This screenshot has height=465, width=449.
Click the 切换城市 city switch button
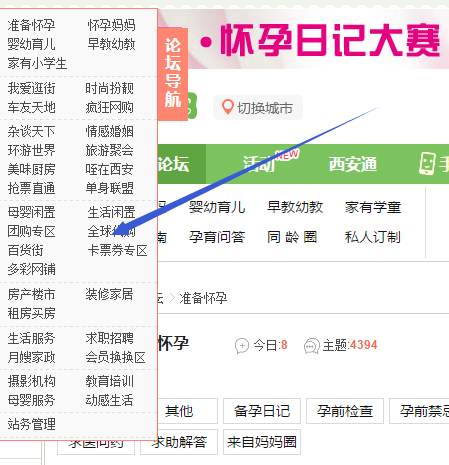pos(258,108)
